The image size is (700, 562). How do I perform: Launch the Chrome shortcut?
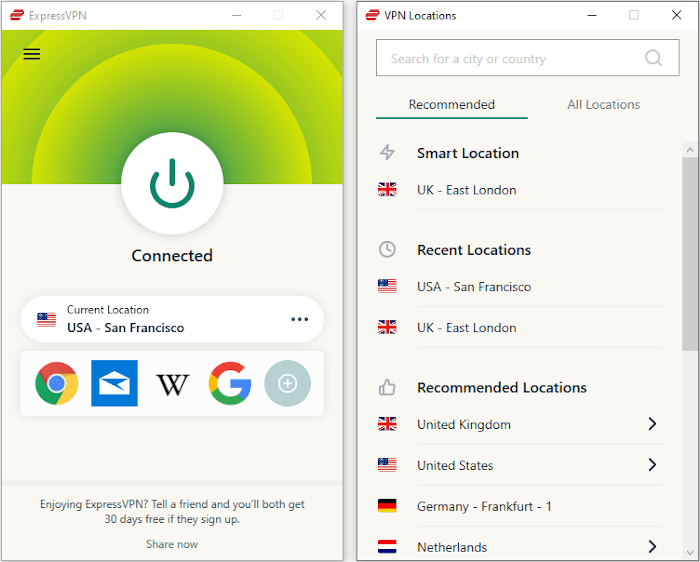[57, 383]
